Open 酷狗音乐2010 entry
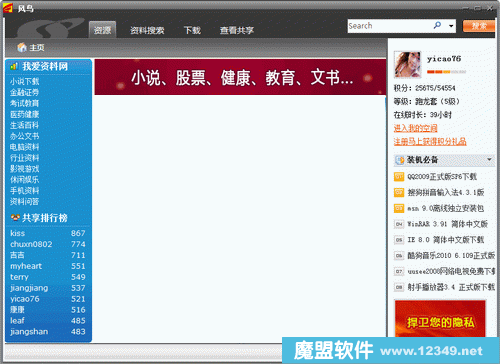The image size is (500, 364). (451, 256)
